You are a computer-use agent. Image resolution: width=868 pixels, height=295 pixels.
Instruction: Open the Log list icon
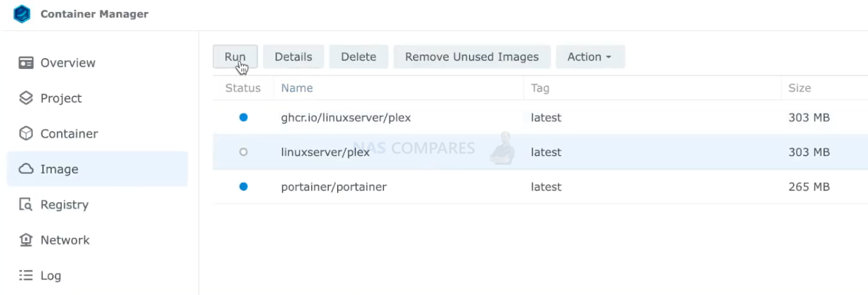pyautogui.click(x=26, y=275)
